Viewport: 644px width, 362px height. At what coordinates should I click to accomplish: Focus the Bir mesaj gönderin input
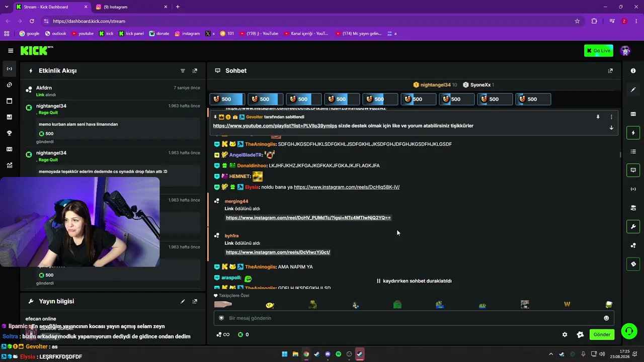coord(414,318)
